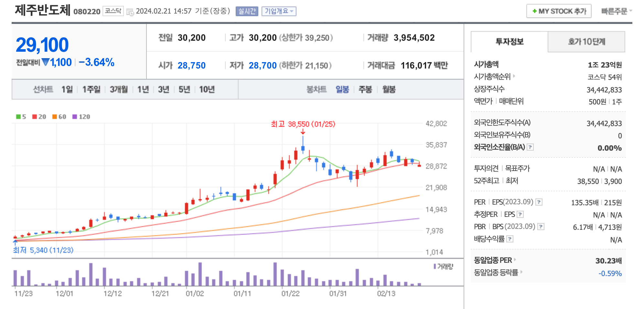The height and width of the screenshot is (309, 644).
Task: Open the 코스닥 market link
Action: pos(113,11)
